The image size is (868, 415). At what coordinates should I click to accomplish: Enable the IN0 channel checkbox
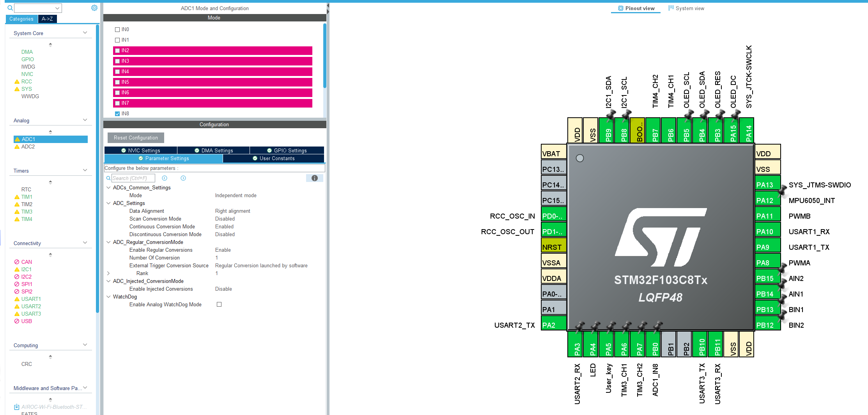point(117,30)
